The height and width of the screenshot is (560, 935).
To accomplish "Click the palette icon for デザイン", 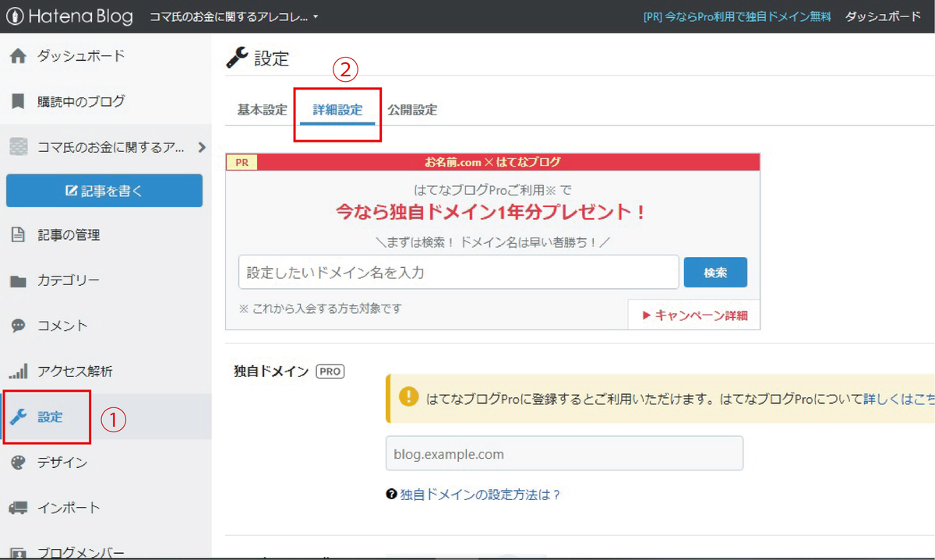I will point(18,463).
